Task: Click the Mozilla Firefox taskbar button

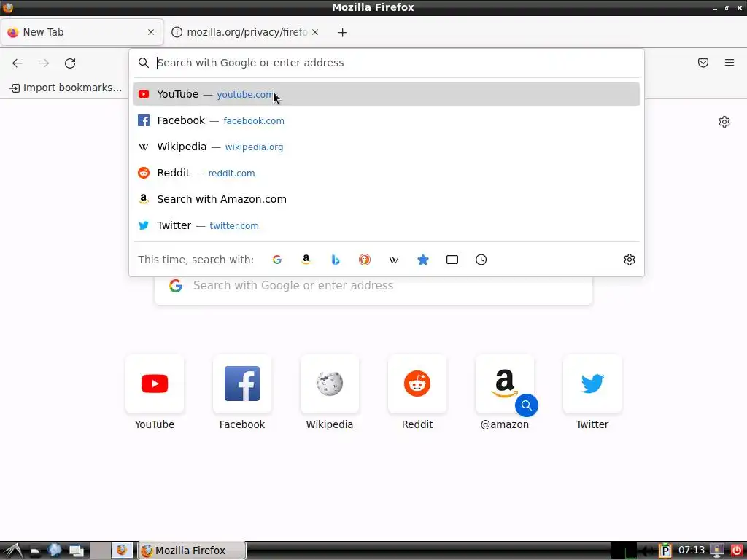Action: 192,551
